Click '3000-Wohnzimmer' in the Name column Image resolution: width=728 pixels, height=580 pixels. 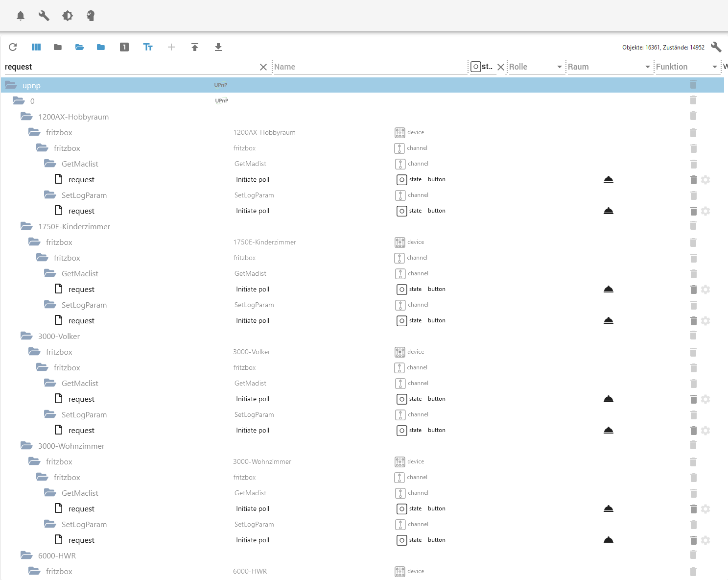pos(262,461)
